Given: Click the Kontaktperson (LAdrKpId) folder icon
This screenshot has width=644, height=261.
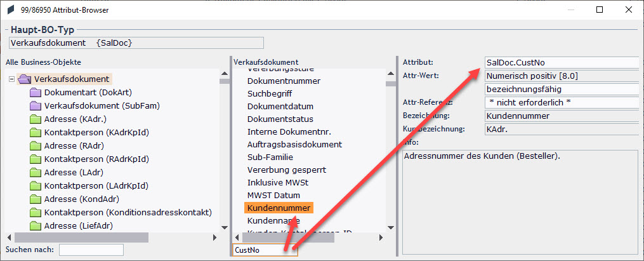Looking at the screenshot, I should [36, 186].
